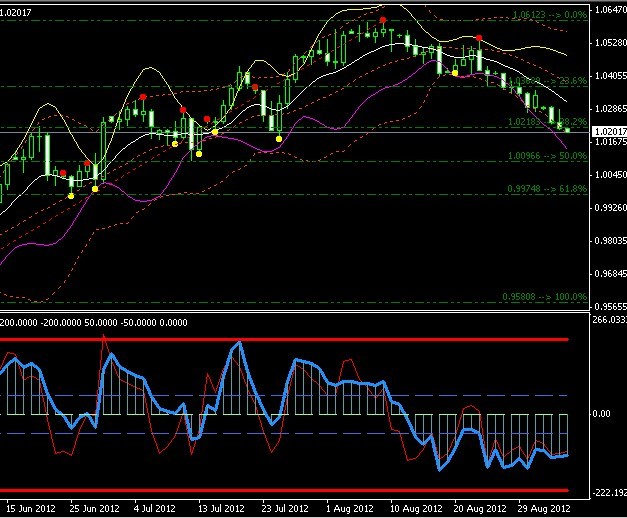Select the red signal dot at the chart's highest peak
This screenshot has width=627, height=518.
click(383, 20)
